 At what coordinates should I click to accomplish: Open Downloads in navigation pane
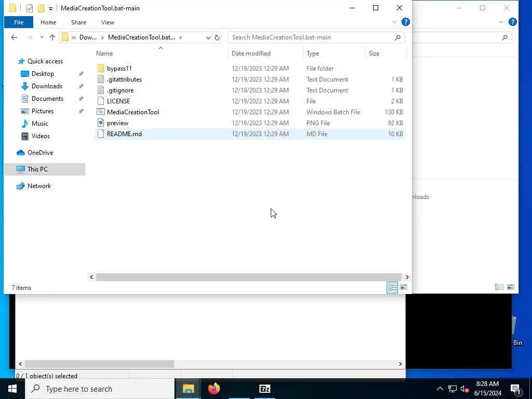[x=47, y=86]
